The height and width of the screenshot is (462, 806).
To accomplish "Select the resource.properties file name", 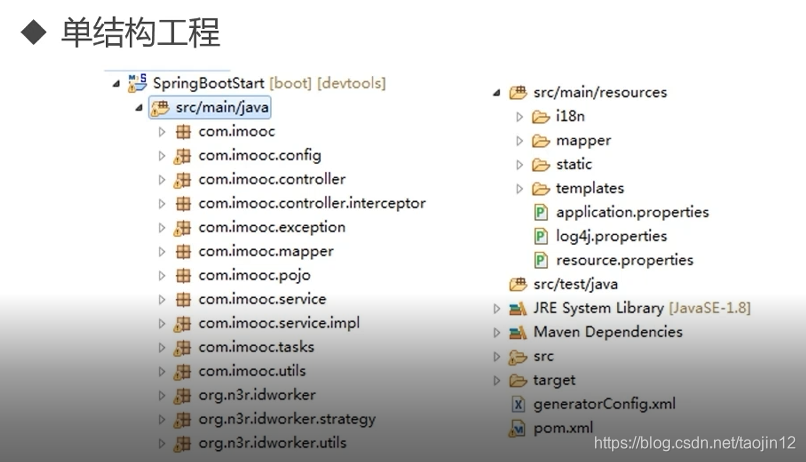I will [625, 260].
